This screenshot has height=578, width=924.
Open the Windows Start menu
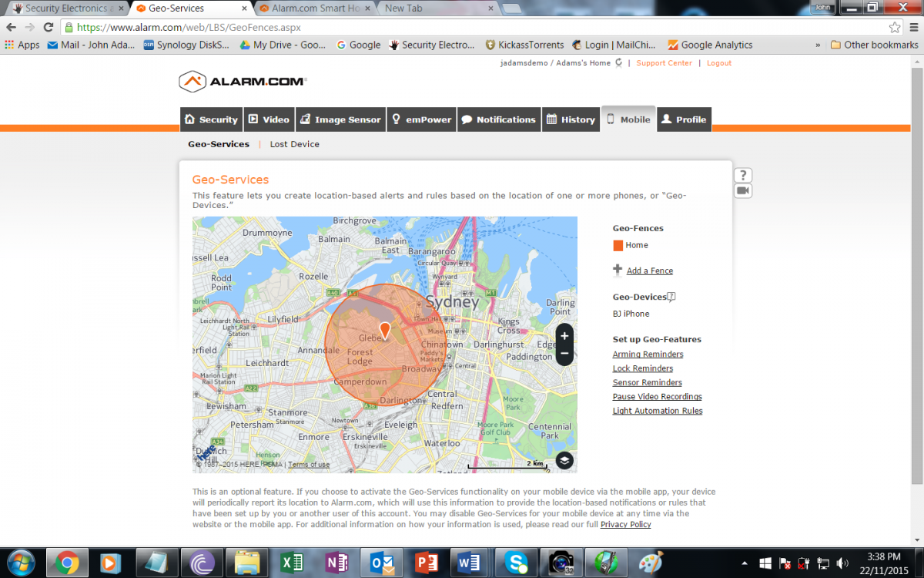20,562
